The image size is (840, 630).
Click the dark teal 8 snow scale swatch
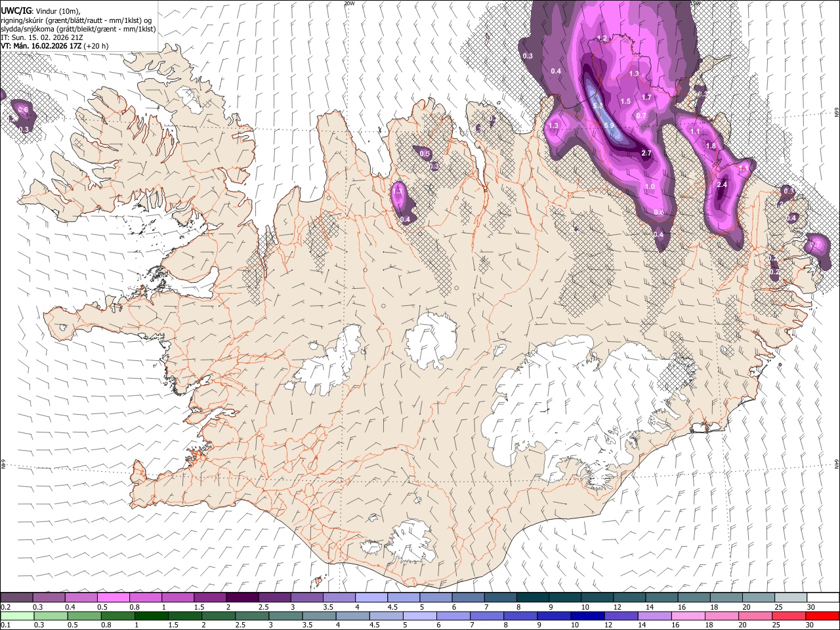(x=533, y=597)
